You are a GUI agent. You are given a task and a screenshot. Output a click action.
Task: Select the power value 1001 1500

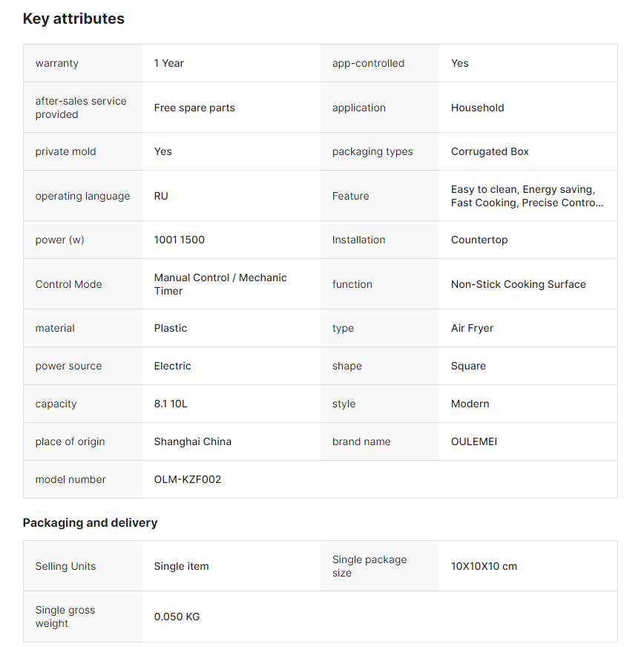click(x=180, y=240)
